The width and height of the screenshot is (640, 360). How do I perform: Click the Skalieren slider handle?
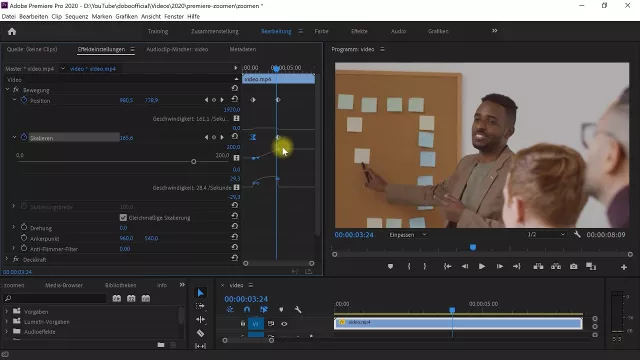[x=193, y=162]
